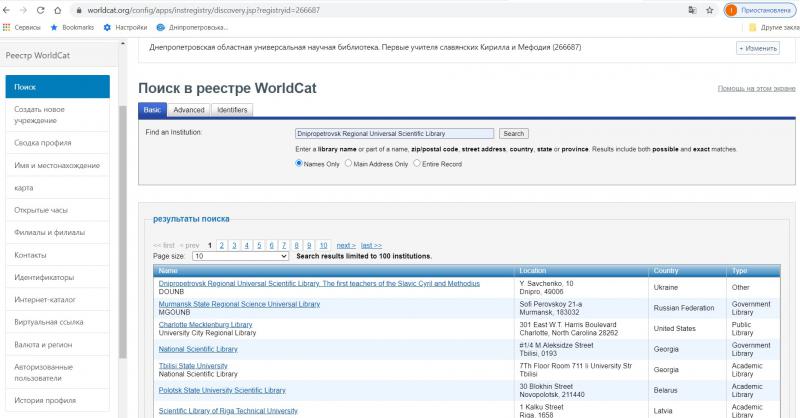
Task: Switch to the Basic tab
Action: [x=152, y=110]
